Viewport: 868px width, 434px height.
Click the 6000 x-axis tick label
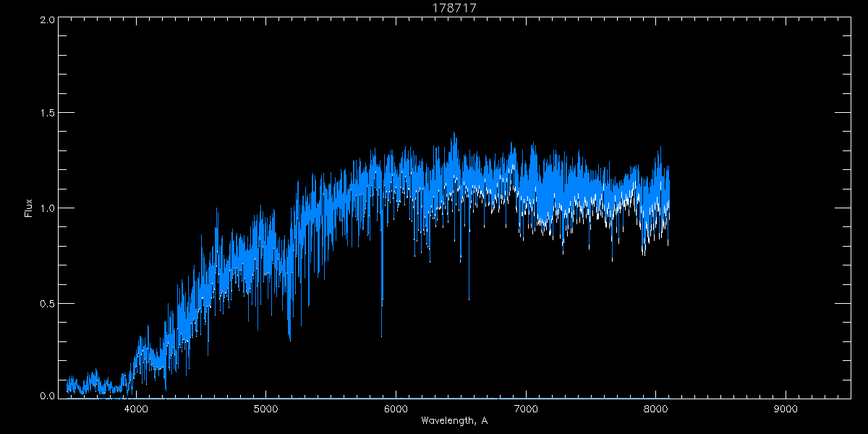(396, 409)
